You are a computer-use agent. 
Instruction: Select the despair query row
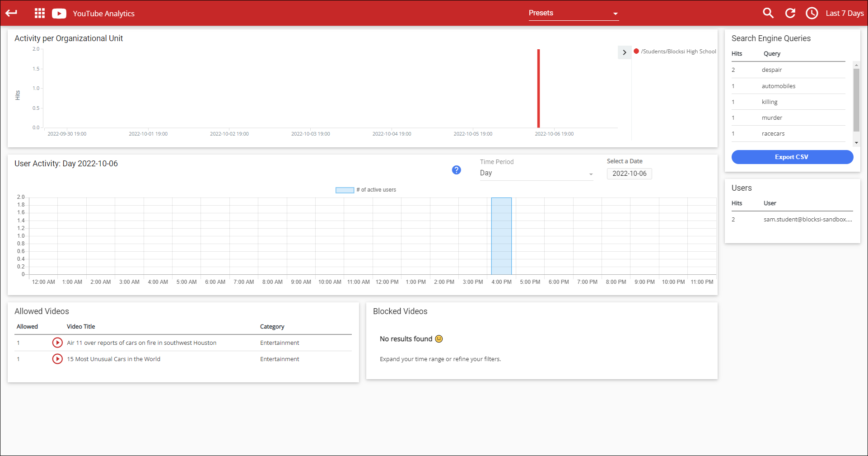(x=788, y=70)
